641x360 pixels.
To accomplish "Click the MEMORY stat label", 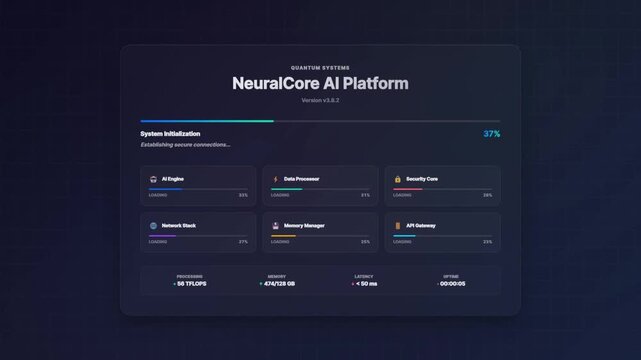I will point(277,277).
